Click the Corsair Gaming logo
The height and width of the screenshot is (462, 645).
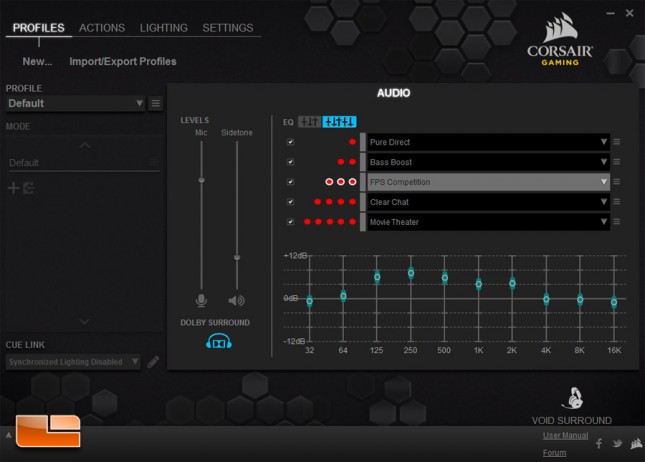point(560,39)
